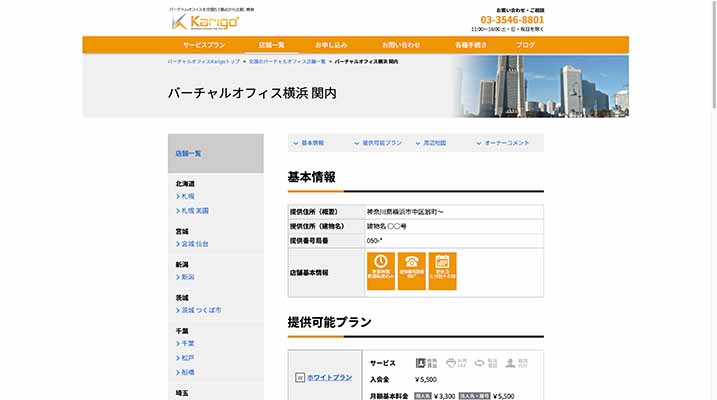The image size is (717, 400).
Task: Select 千葉 link in the sidebar
Action: coord(186,343)
